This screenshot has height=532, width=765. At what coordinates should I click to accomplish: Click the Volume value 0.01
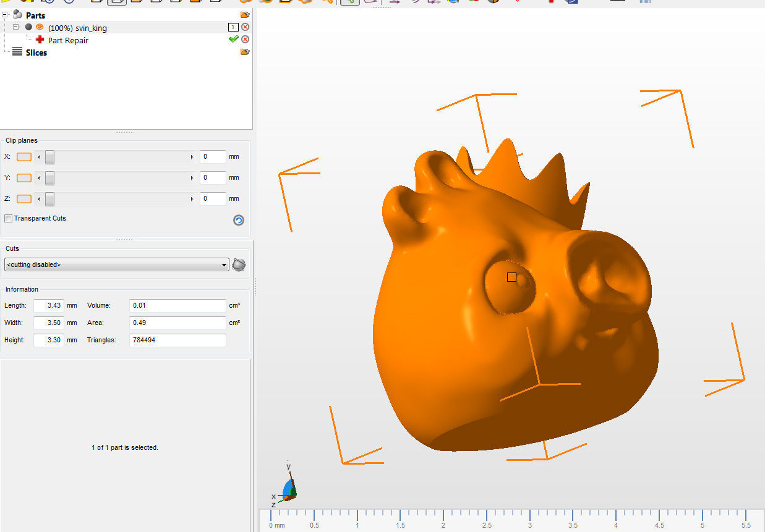[177, 305]
